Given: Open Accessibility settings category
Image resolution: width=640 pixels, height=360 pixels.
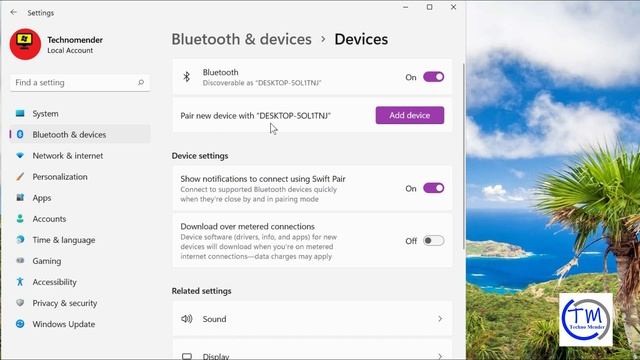Looking at the screenshot, I should click(x=80, y=282).
